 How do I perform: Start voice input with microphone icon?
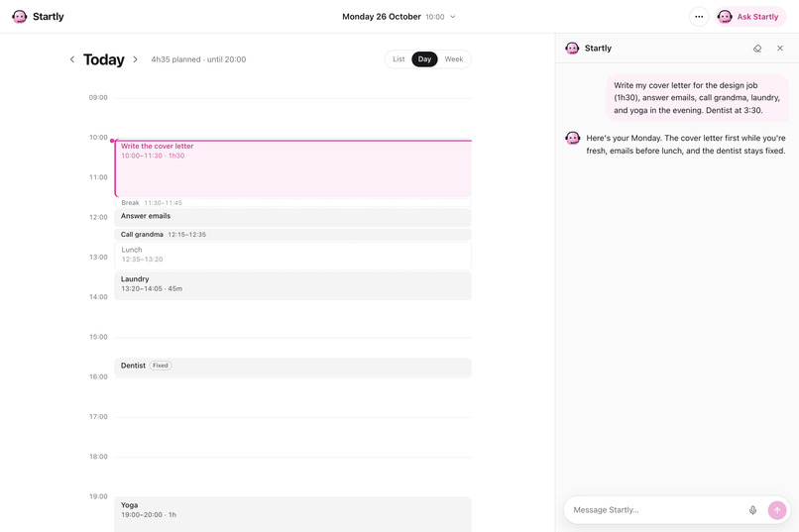(752, 510)
